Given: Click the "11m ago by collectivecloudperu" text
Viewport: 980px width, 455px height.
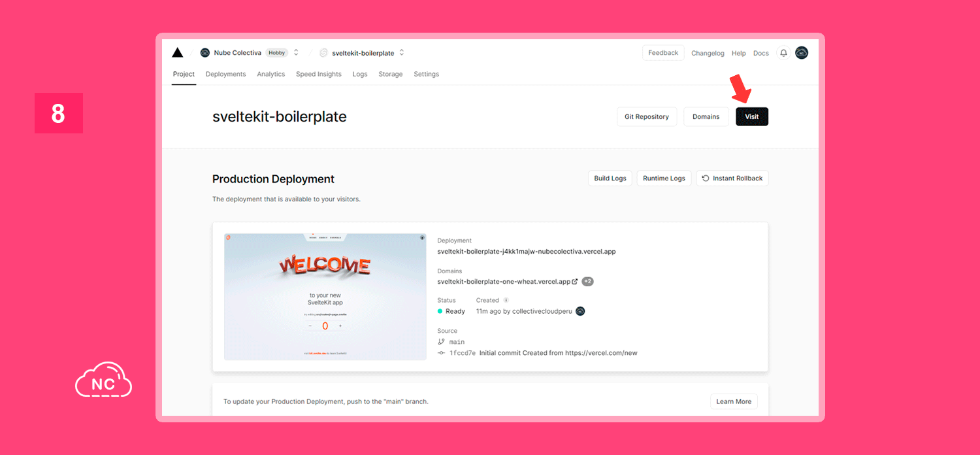Looking at the screenshot, I should (524, 311).
